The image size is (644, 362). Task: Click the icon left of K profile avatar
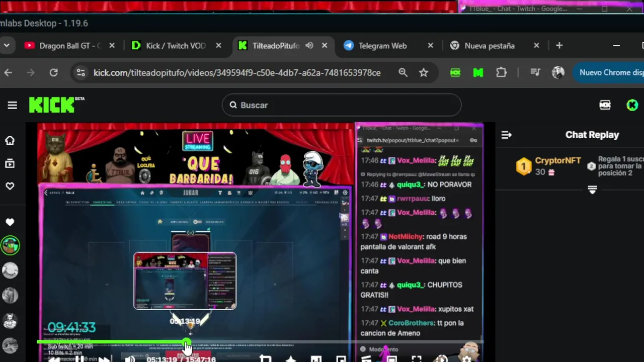point(605,105)
